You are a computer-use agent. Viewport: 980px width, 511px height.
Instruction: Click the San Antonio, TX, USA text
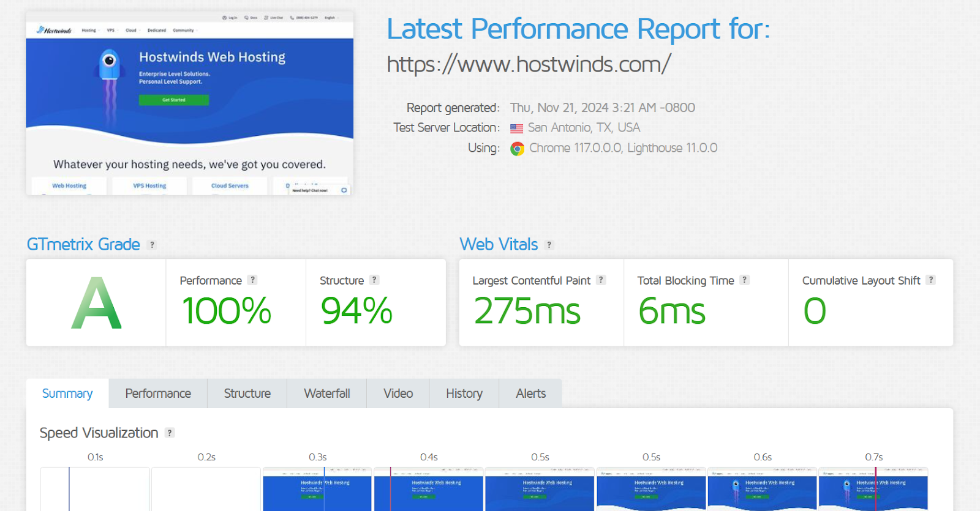tap(584, 128)
